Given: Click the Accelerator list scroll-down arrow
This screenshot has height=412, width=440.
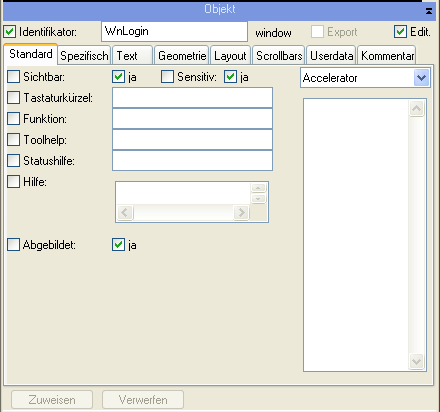Looking at the screenshot, I should point(417,361).
